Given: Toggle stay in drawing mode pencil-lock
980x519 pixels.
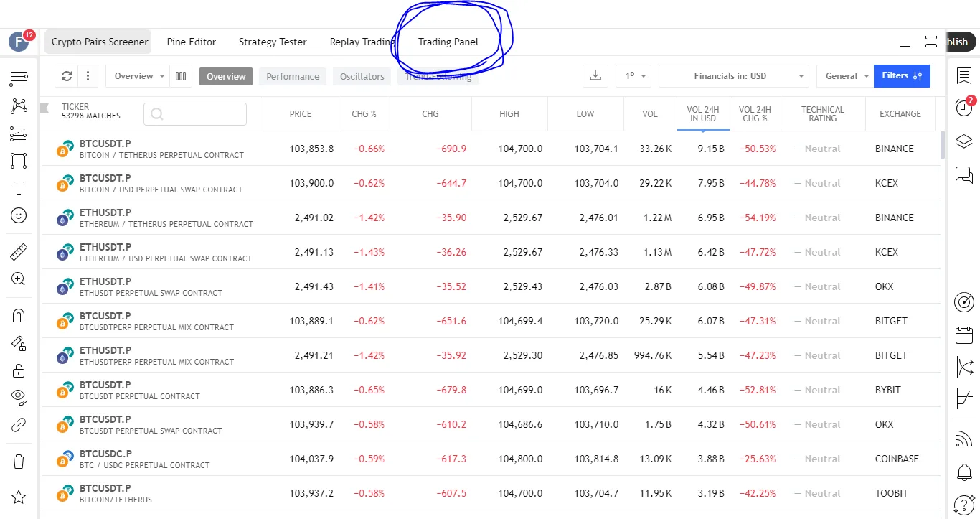Looking at the screenshot, I should click(x=19, y=343).
